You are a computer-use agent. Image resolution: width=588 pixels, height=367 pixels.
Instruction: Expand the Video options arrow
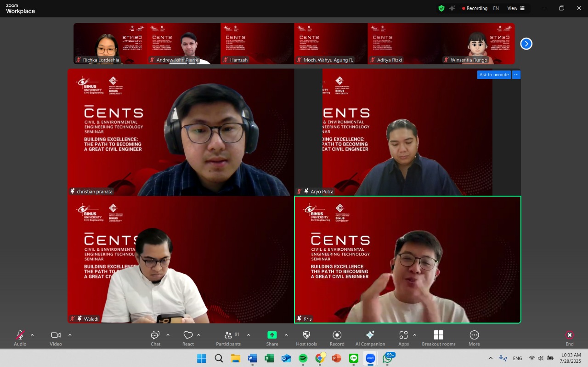tap(70, 335)
